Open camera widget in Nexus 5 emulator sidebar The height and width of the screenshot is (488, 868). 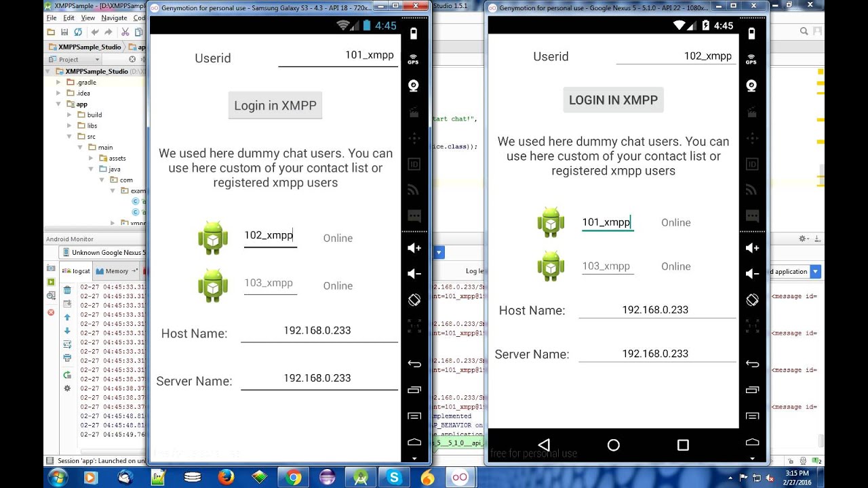coord(751,85)
